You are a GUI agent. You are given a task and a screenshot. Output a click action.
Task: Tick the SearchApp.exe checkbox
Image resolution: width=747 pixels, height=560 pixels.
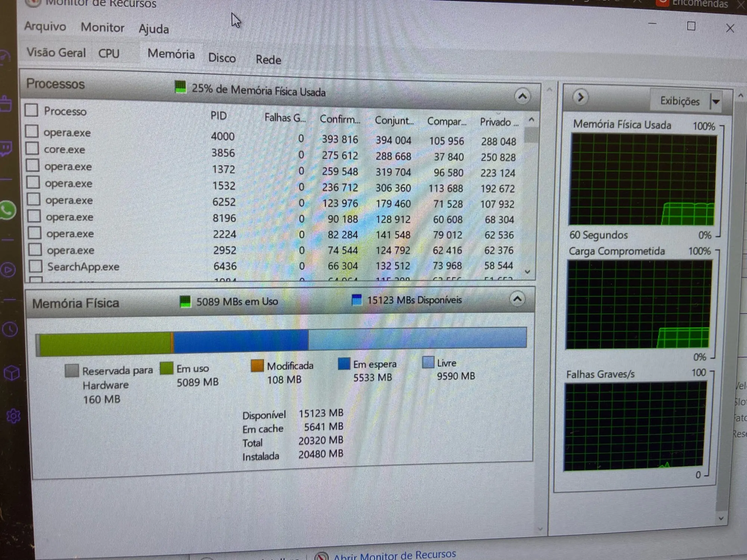point(35,266)
